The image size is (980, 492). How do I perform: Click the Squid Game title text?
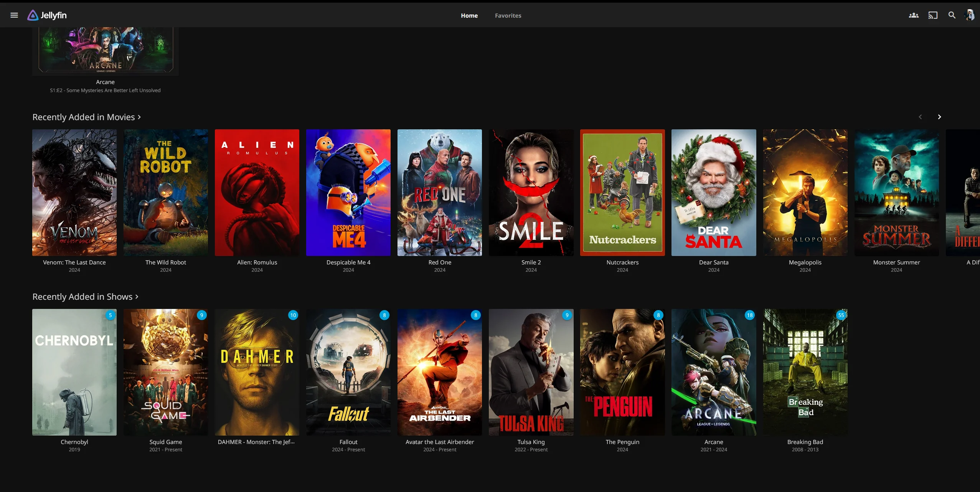pos(166,442)
